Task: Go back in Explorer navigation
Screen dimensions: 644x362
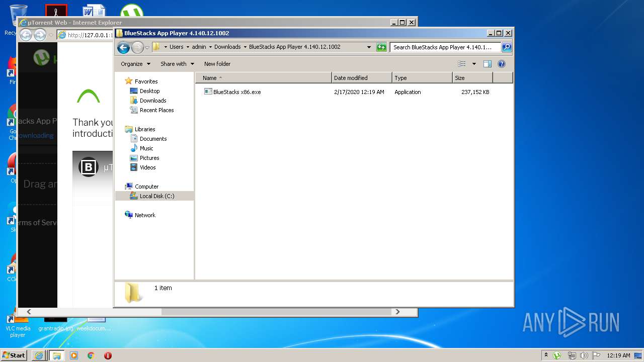Action: click(123, 47)
